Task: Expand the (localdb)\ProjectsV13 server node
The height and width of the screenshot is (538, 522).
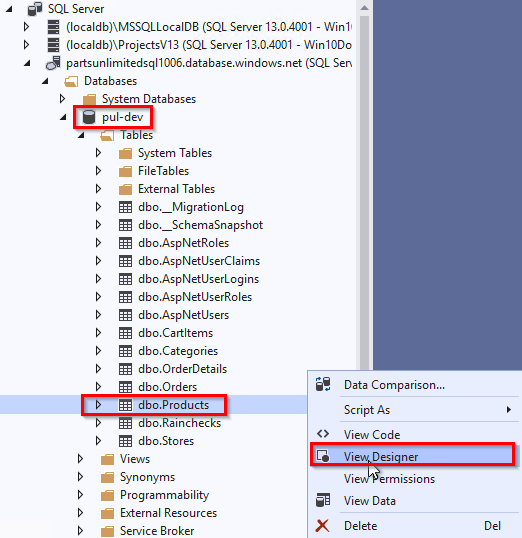Action: [26, 45]
